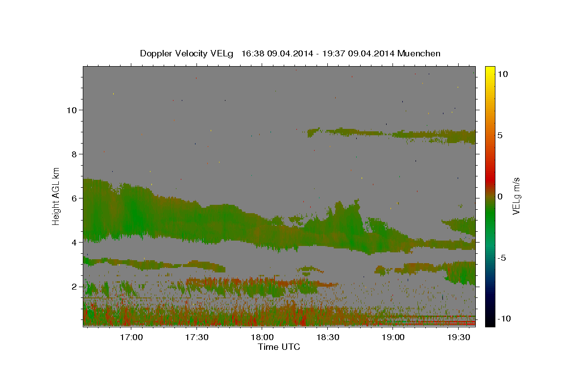
Task: Click the colorbar value -5 label
Action: (x=501, y=258)
